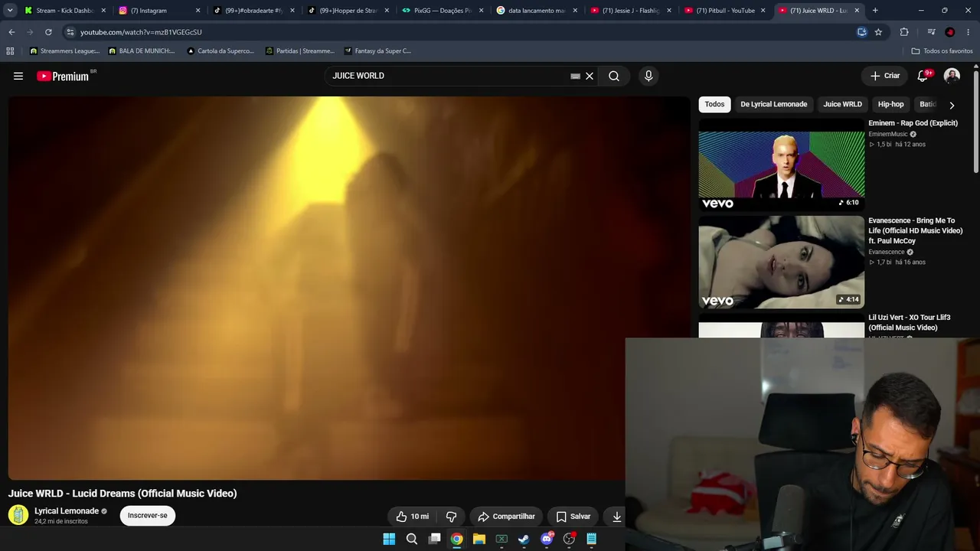Open a new browser tab
This screenshot has height=551, width=980.
tap(875, 11)
